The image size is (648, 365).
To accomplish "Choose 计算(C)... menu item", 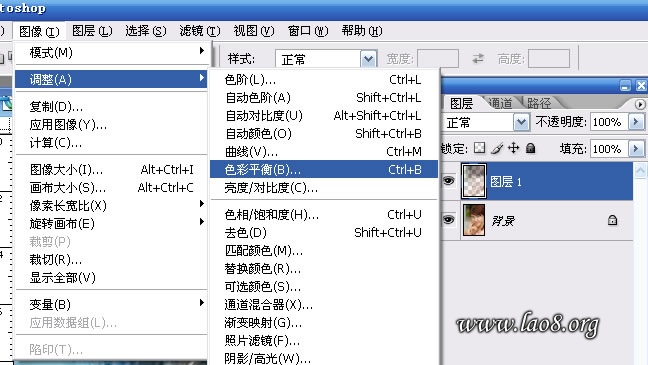I will tap(111, 143).
